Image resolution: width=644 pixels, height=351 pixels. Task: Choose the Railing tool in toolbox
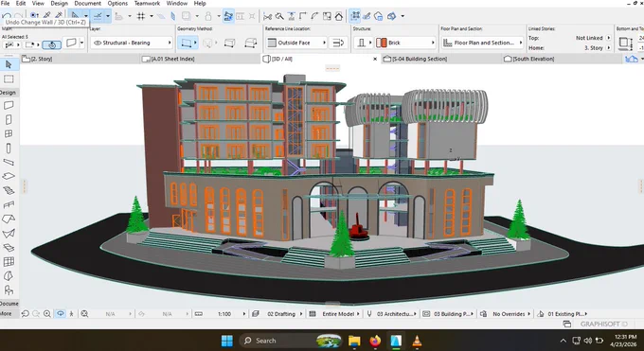(9, 204)
